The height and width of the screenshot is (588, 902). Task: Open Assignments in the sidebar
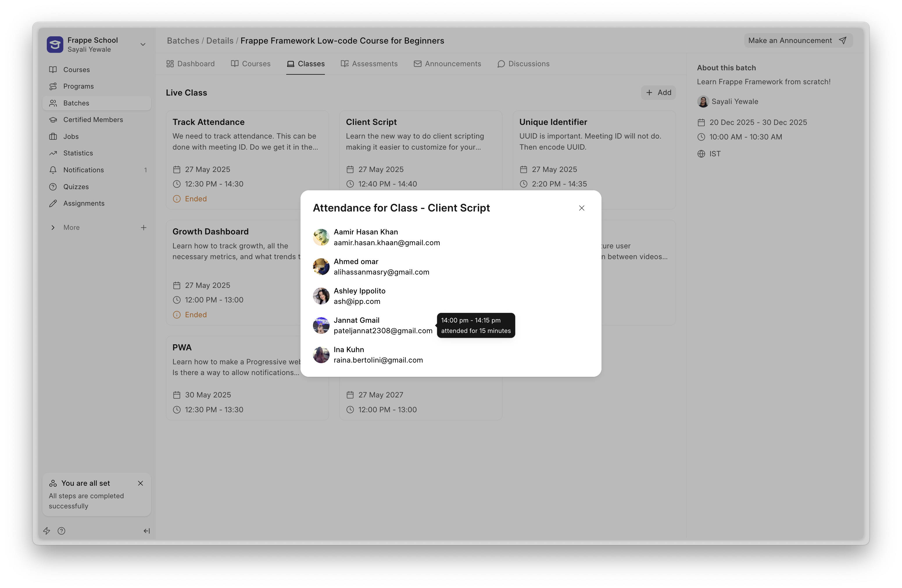point(97,203)
